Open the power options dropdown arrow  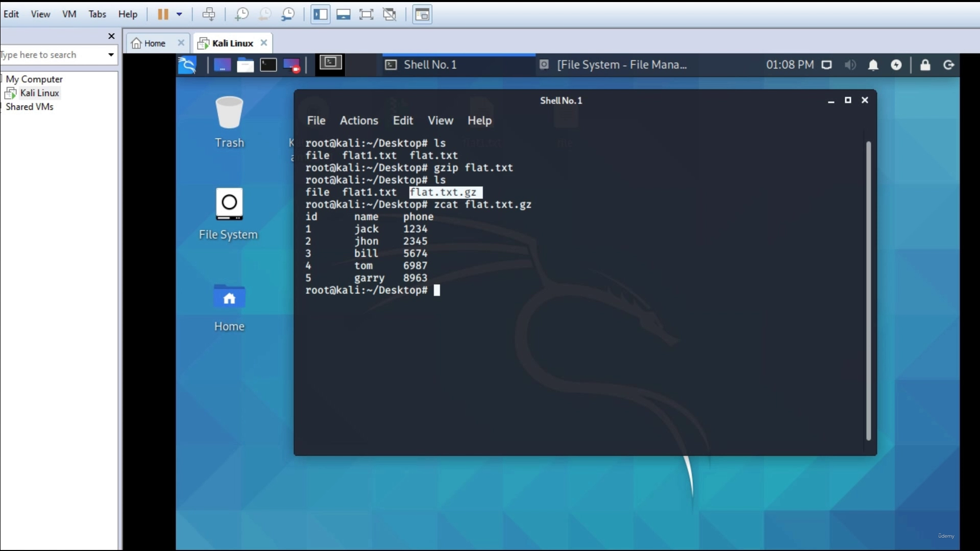click(179, 14)
